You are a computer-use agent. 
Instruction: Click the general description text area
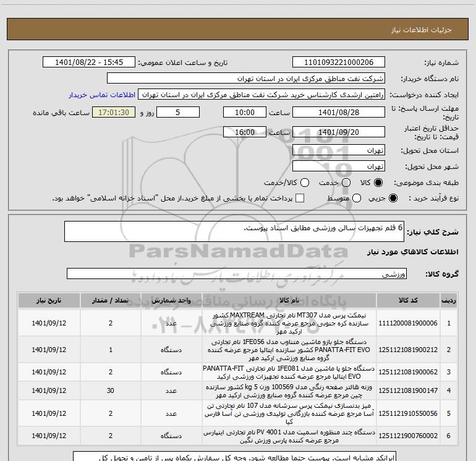234,231
